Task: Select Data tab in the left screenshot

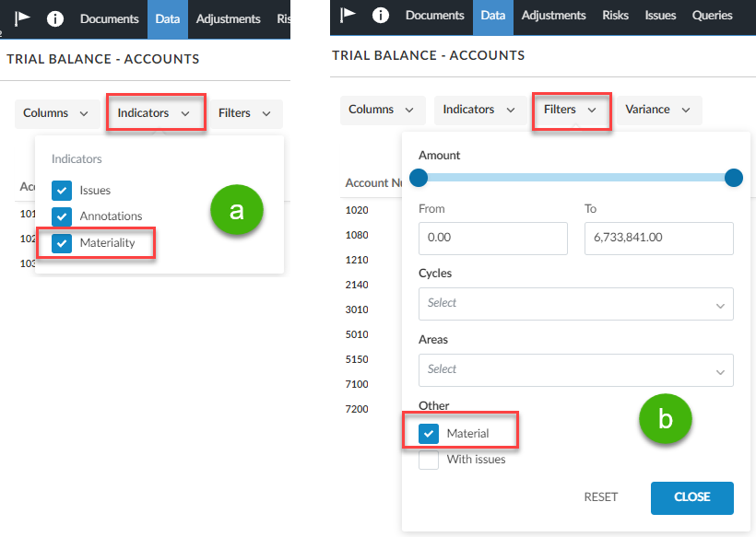Action: click(167, 19)
